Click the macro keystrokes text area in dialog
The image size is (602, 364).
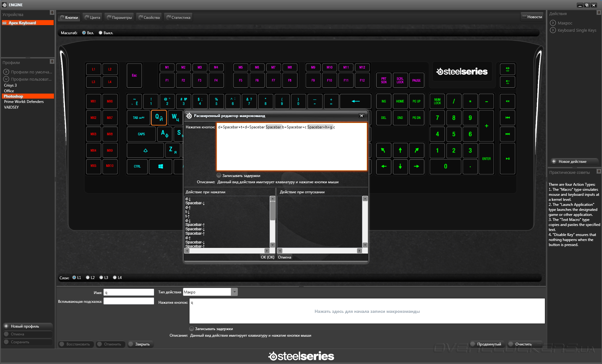pos(292,147)
